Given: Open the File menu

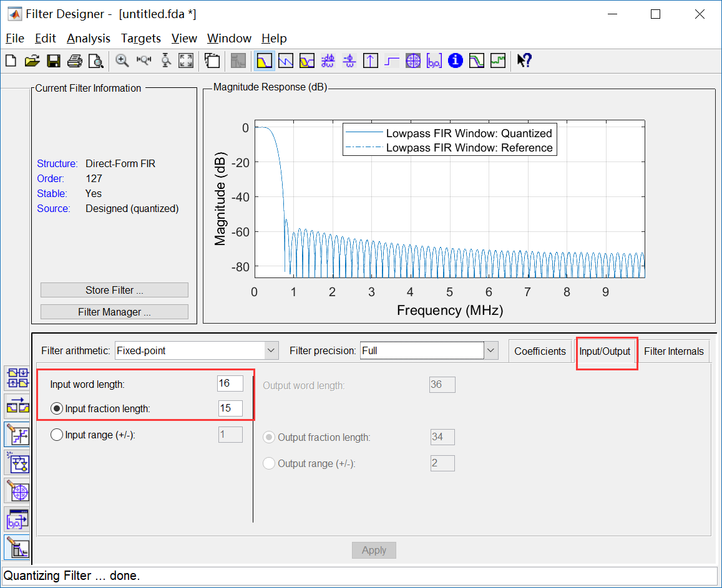Looking at the screenshot, I should click(15, 38).
